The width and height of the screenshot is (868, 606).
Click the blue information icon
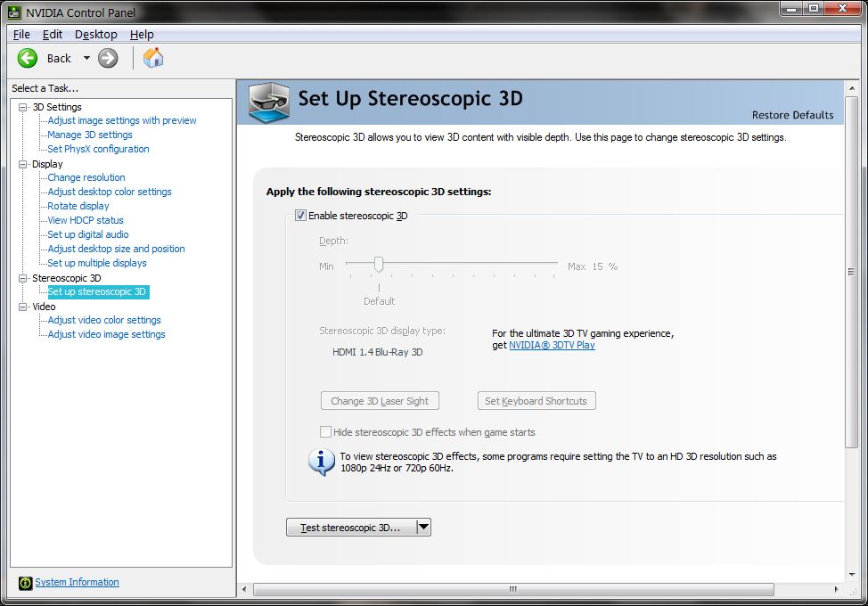tap(322, 463)
